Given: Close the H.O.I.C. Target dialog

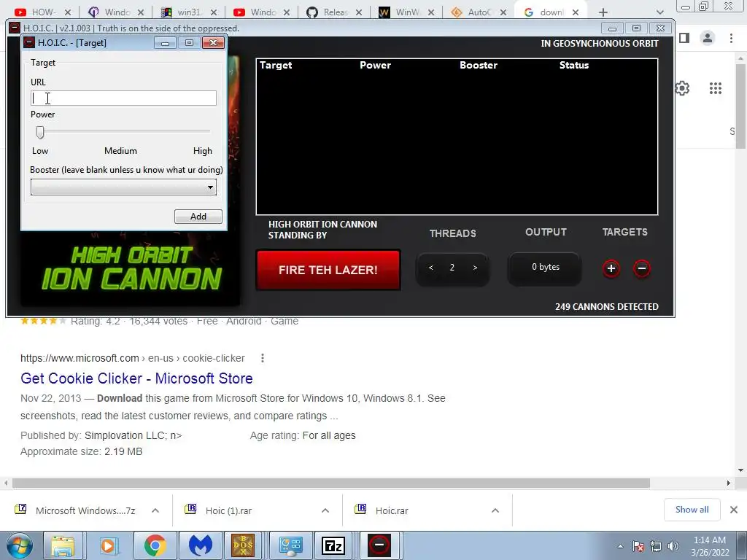Looking at the screenshot, I should point(213,43).
